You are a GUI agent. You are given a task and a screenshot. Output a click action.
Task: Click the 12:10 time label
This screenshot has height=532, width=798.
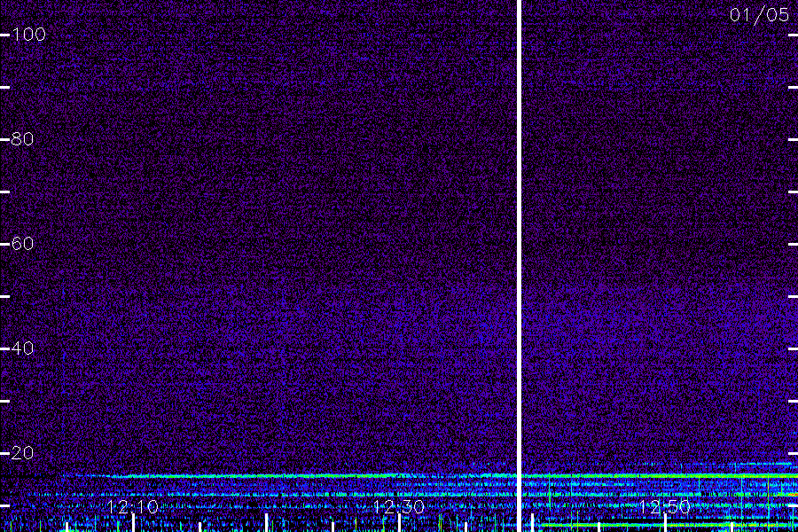click(x=132, y=506)
